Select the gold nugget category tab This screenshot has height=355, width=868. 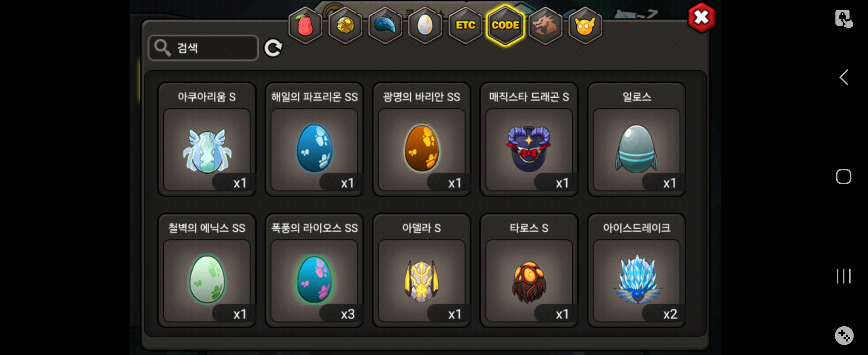coord(345,25)
